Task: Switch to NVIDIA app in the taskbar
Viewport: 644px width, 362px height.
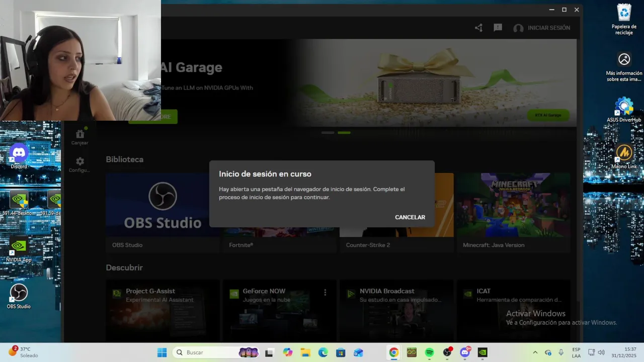Action: [482, 352]
